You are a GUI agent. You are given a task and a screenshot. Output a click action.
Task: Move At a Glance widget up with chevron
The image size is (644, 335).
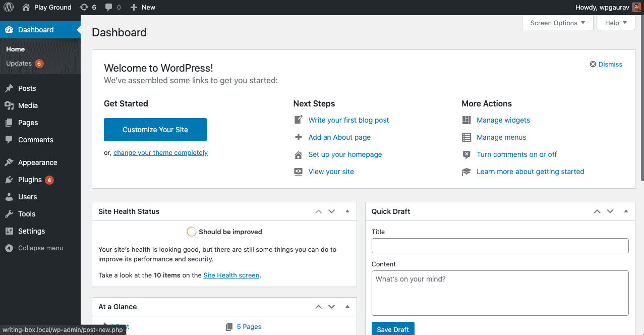pyautogui.click(x=318, y=306)
